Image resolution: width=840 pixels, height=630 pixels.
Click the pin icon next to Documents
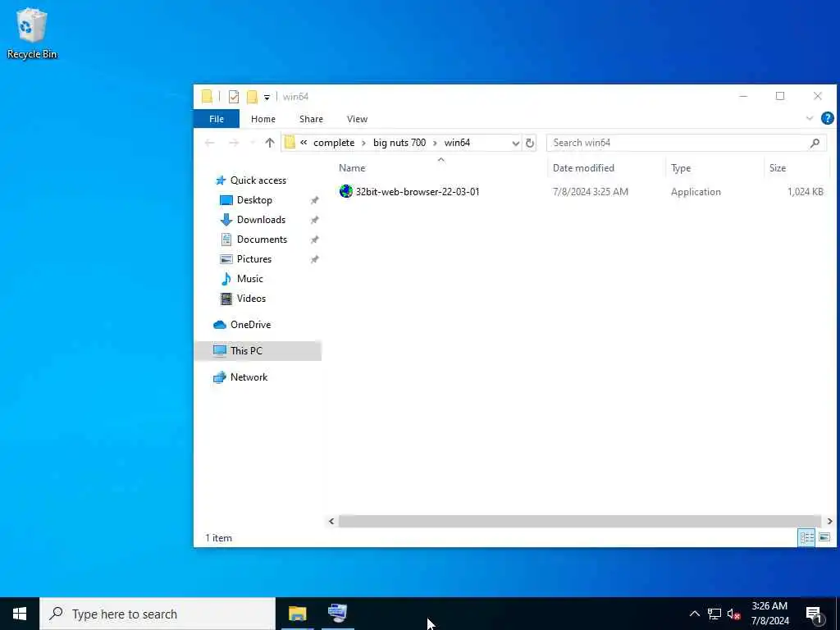point(314,240)
